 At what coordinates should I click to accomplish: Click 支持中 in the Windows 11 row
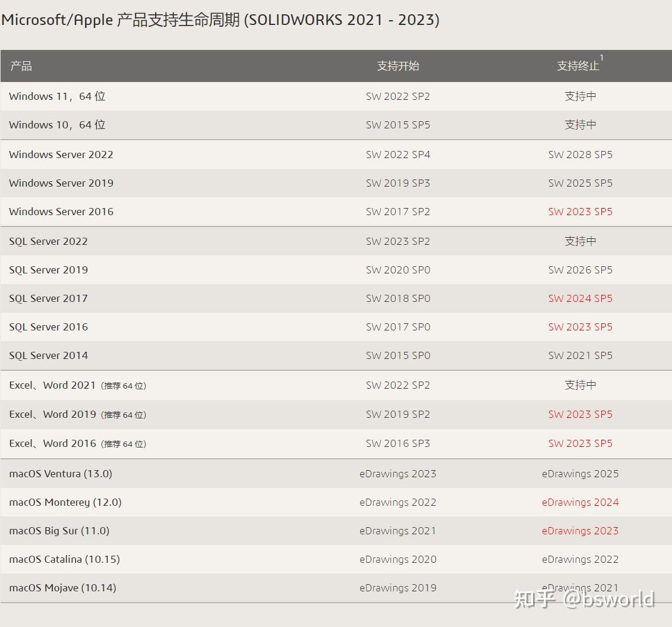580,96
